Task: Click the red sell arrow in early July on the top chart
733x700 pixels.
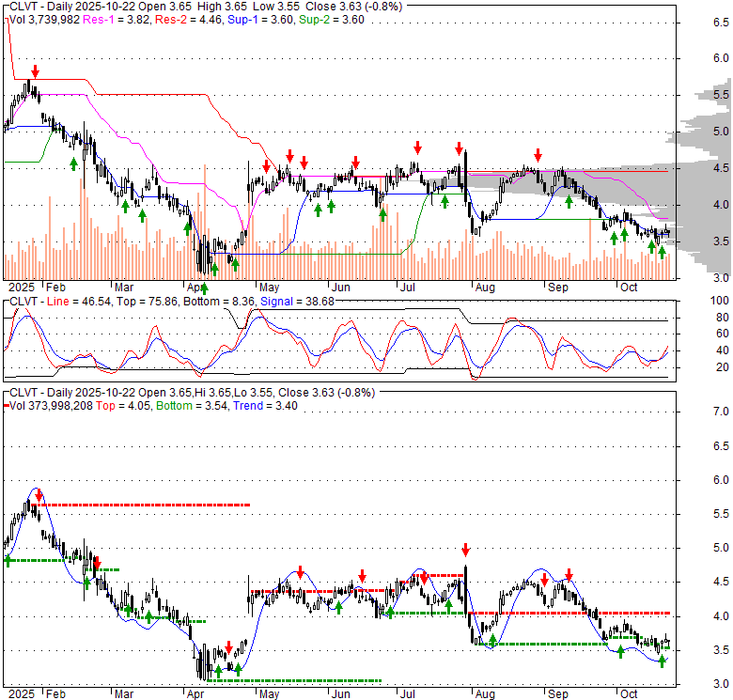Action: tap(417, 148)
